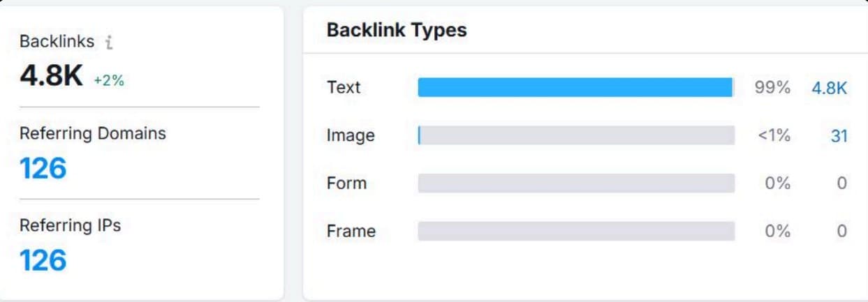Select the Image row label

click(x=351, y=136)
